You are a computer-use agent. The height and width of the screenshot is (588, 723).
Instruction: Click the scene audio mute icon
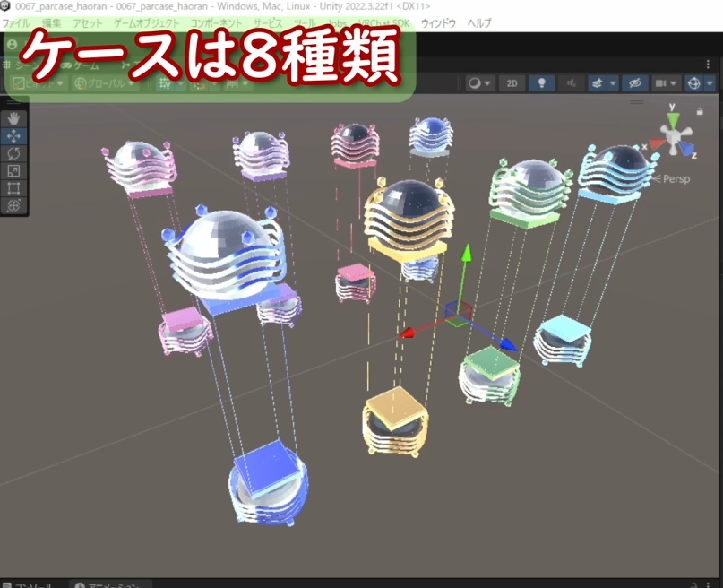click(x=571, y=82)
